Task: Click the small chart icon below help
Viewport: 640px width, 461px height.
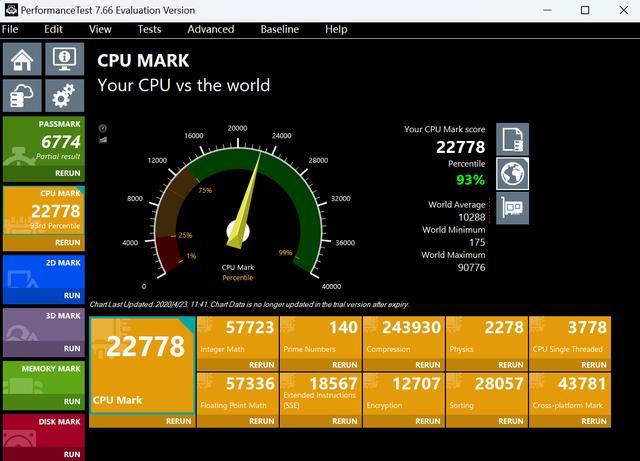Action: [103, 140]
